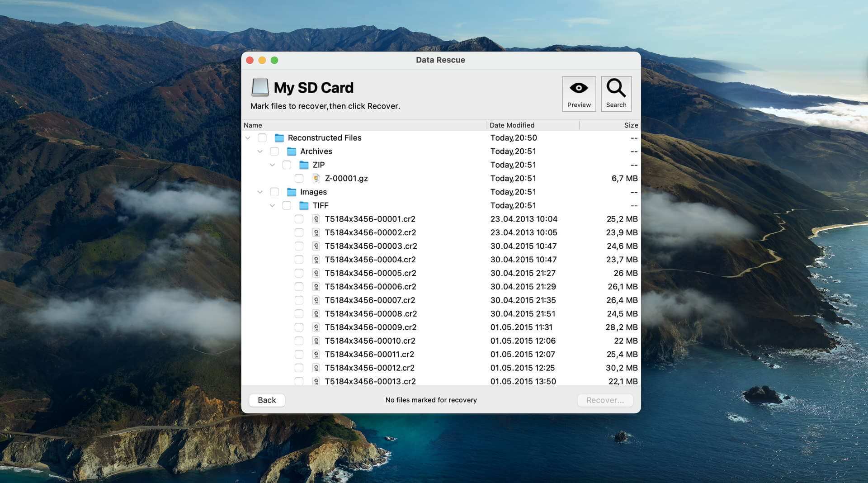Click file icon of T5184x3456-00006.cr2
868x483 pixels.
pos(316,287)
